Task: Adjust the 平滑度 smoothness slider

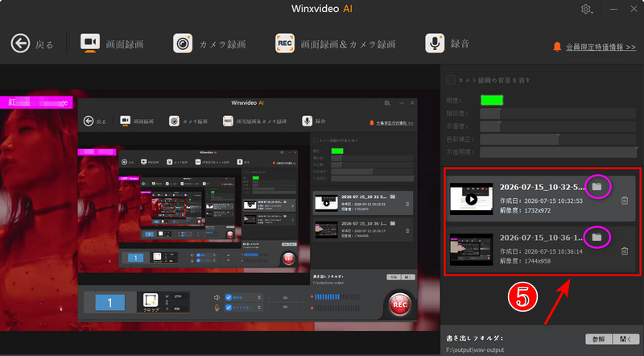Action: 558,126
